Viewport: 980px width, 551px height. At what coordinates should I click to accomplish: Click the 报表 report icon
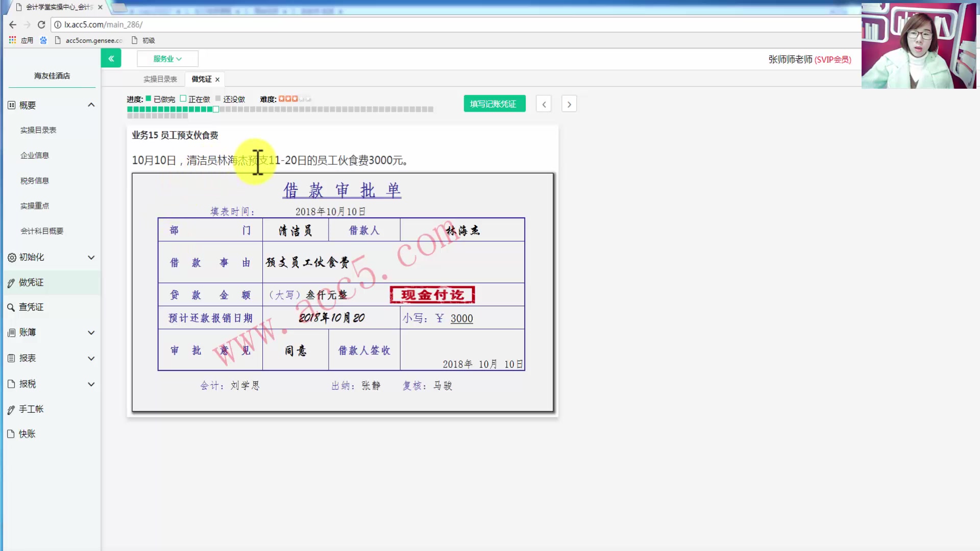pyautogui.click(x=12, y=358)
